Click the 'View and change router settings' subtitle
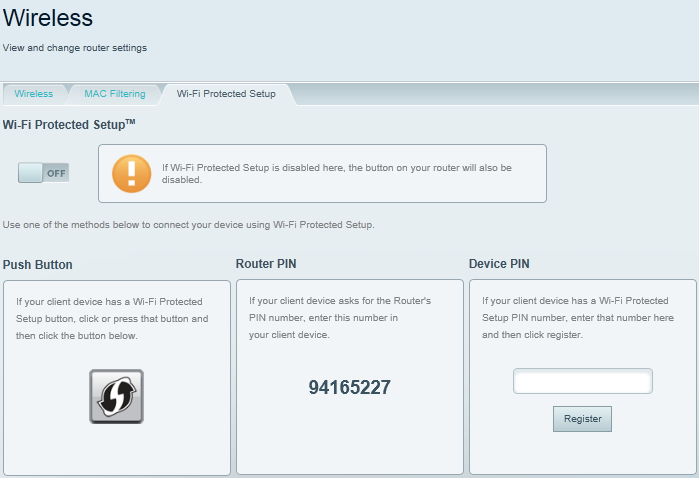 point(75,48)
